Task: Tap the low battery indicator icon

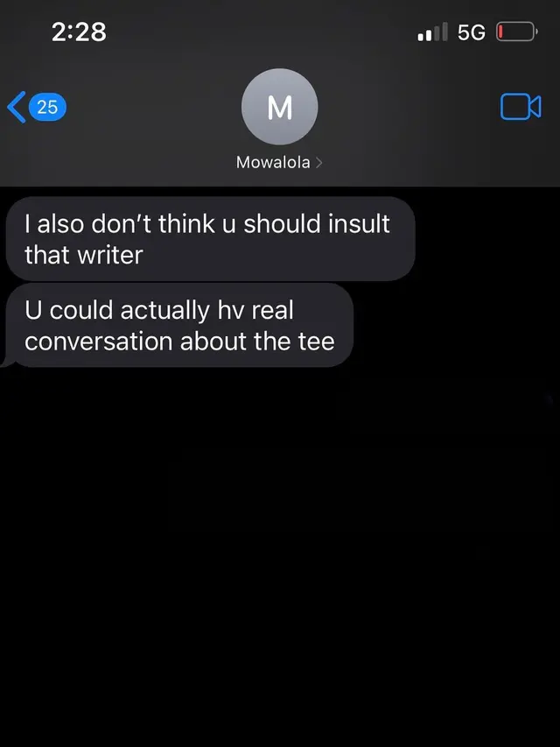Action: pyautogui.click(x=517, y=32)
